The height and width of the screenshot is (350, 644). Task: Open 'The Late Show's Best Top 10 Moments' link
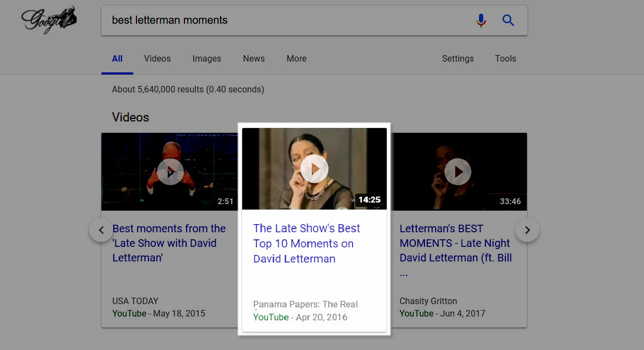[306, 243]
